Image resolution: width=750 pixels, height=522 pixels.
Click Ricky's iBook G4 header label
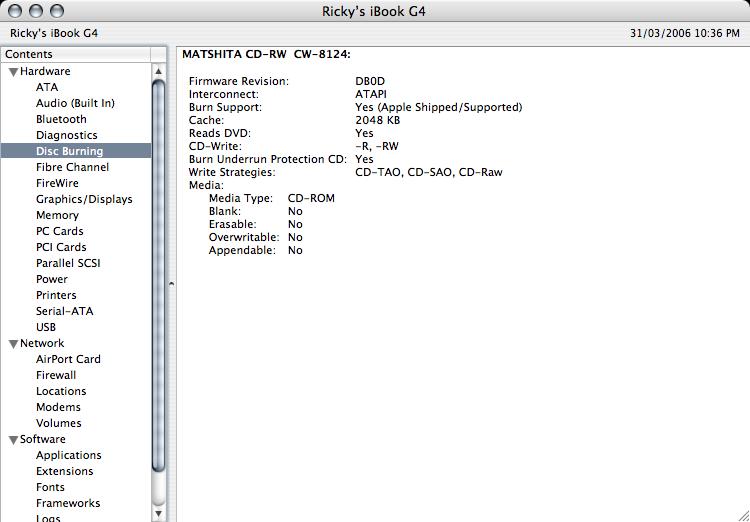(x=54, y=33)
